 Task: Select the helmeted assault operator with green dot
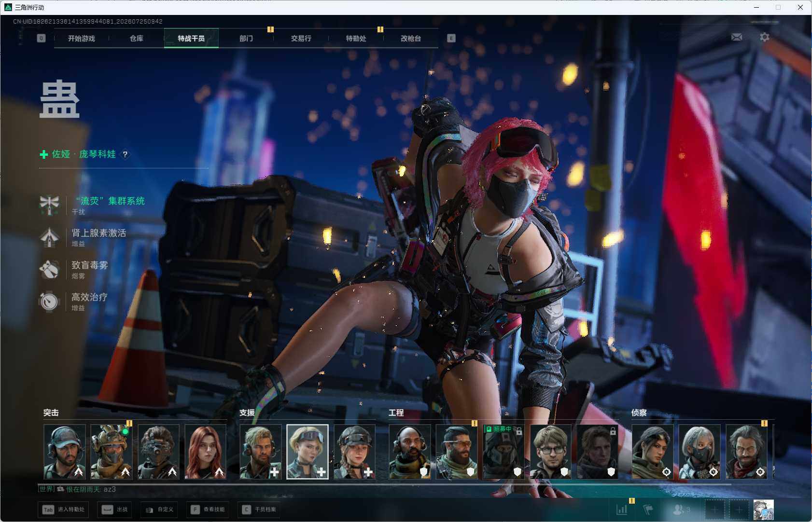coord(112,452)
